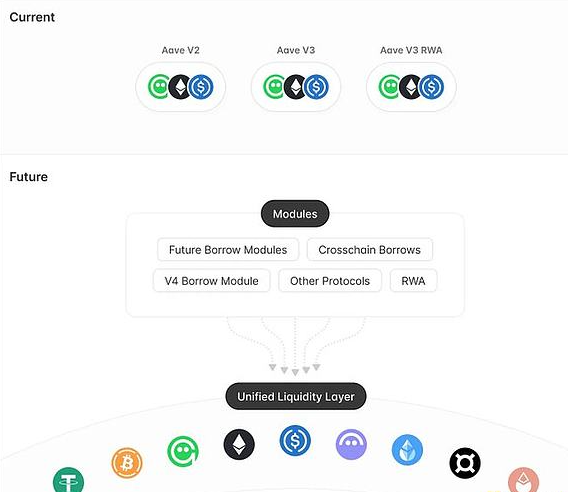This screenshot has height=492, width=568.
Task: Click the salmon Rocket Pool ETH icon
Action: 523,480
